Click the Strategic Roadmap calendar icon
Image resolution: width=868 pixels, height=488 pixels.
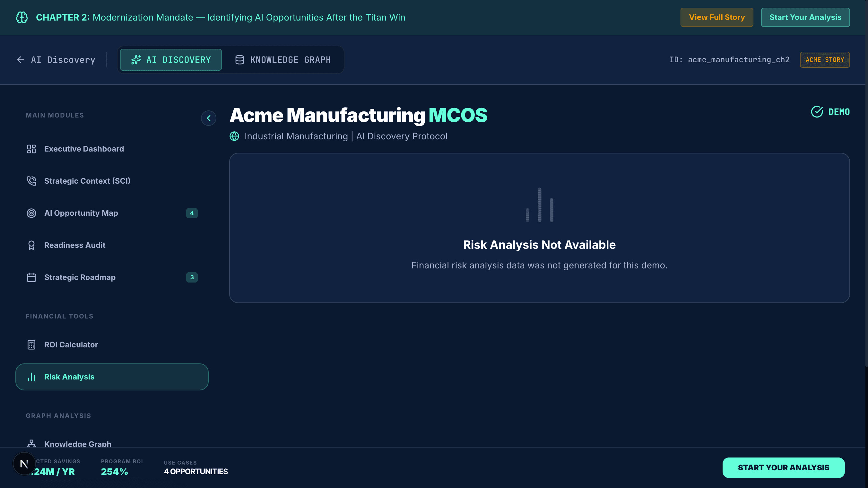pos(31,277)
